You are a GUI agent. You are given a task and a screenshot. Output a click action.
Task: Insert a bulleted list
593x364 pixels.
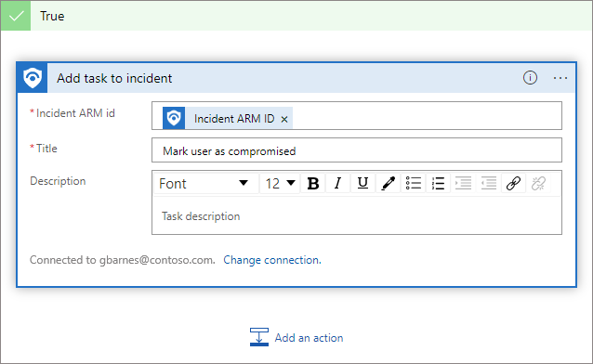413,183
